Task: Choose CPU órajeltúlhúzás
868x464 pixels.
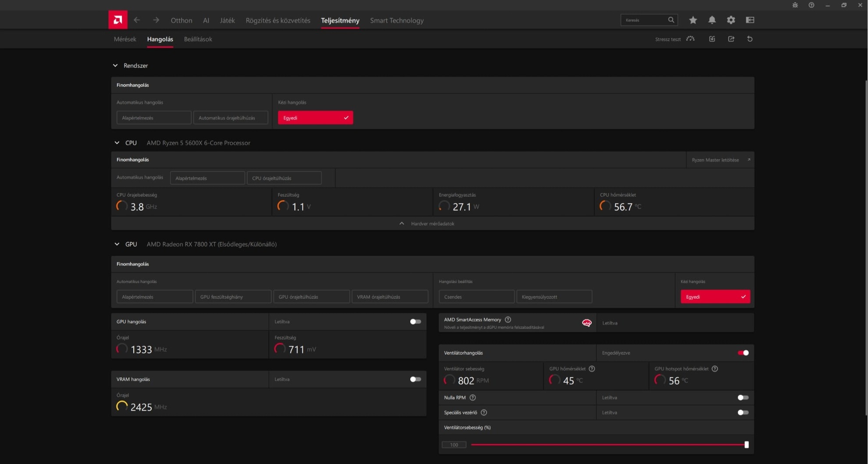Action: pos(284,178)
